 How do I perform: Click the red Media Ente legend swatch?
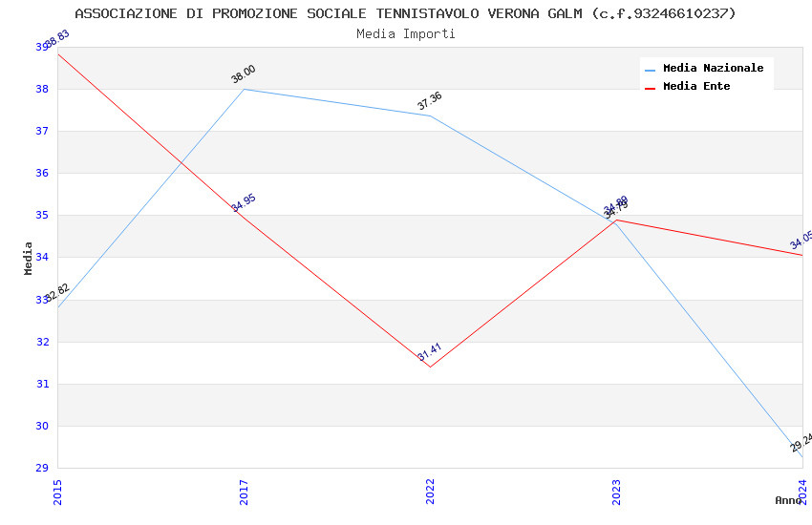(651, 87)
